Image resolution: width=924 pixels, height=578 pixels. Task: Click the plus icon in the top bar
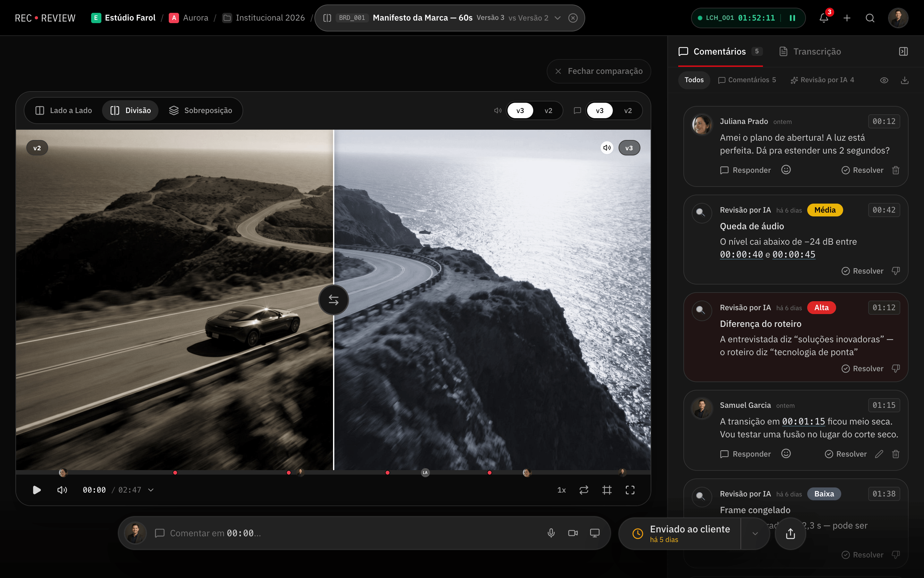point(847,18)
